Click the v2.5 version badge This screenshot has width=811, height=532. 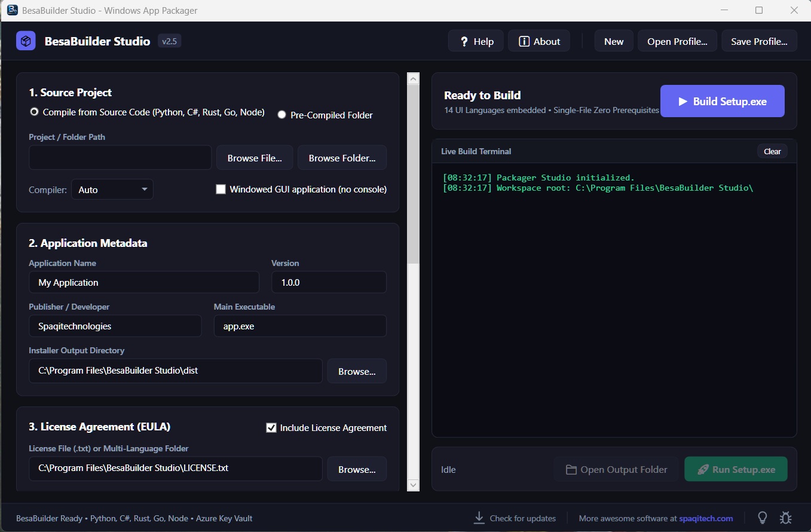170,41
